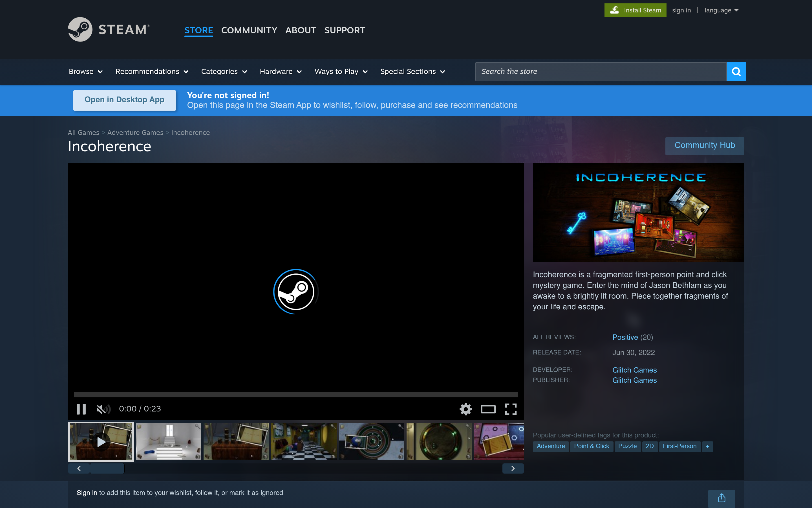812x508 pixels.
Task: Select the Puzzle tag
Action: (x=627, y=446)
